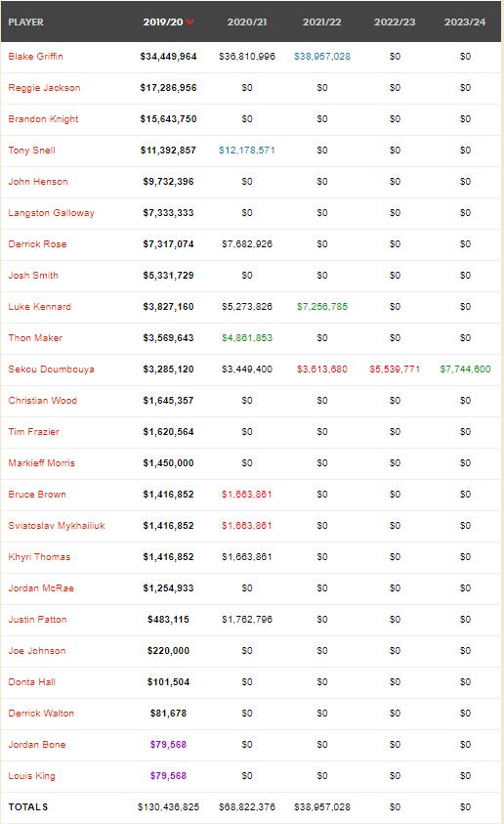Open Khyri Thomas's player page

click(39, 556)
